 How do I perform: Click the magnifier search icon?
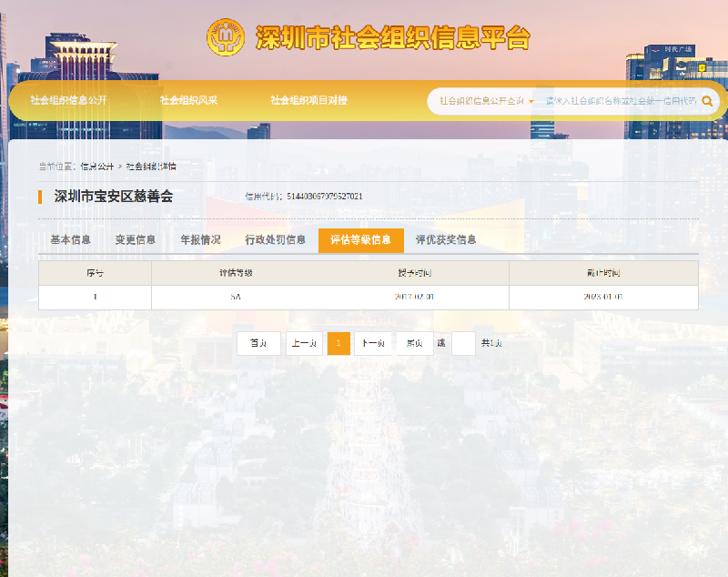tap(707, 101)
